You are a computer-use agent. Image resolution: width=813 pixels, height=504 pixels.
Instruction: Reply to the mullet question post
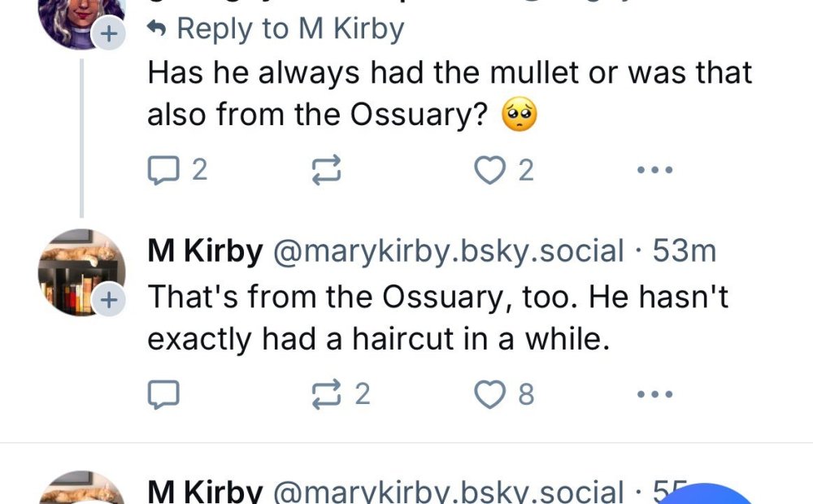[166, 170]
